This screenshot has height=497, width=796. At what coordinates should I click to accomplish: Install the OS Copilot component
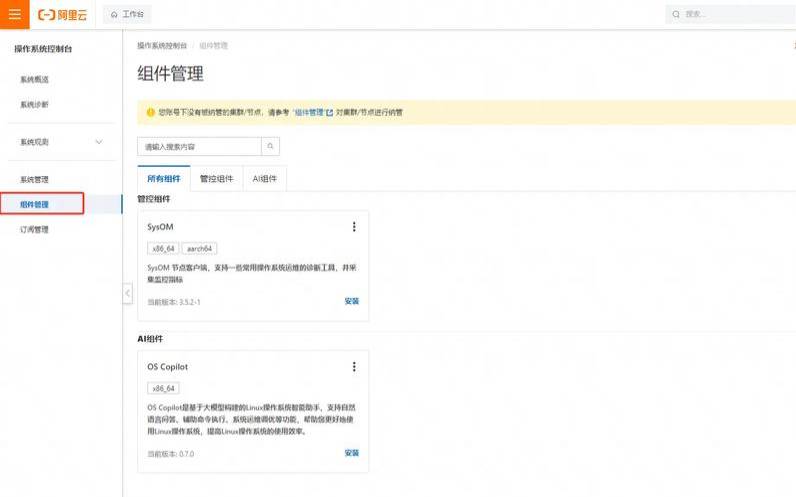click(x=352, y=453)
